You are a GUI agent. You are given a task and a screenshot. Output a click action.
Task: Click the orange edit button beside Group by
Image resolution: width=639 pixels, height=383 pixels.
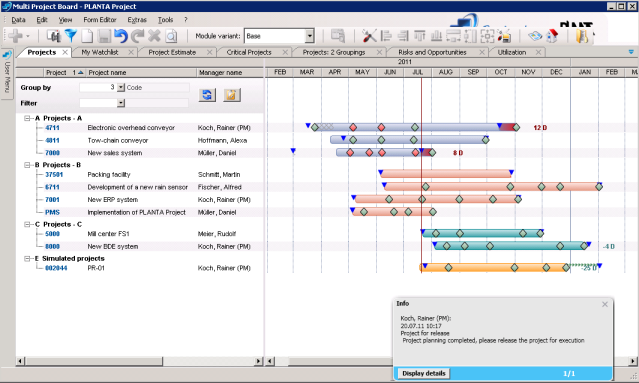click(231, 95)
